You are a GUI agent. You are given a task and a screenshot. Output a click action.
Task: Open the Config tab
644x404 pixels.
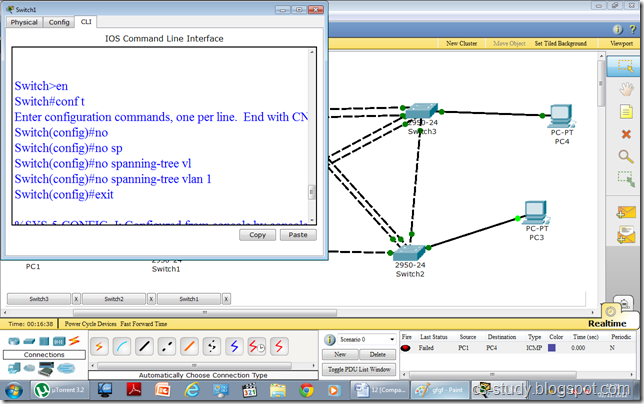pyautogui.click(x=59, y=21)
